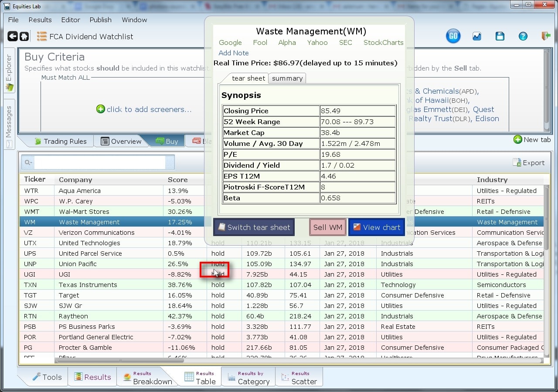The image size is (558, 392).
Task: Select the Aqua America row
Action: 282,191
